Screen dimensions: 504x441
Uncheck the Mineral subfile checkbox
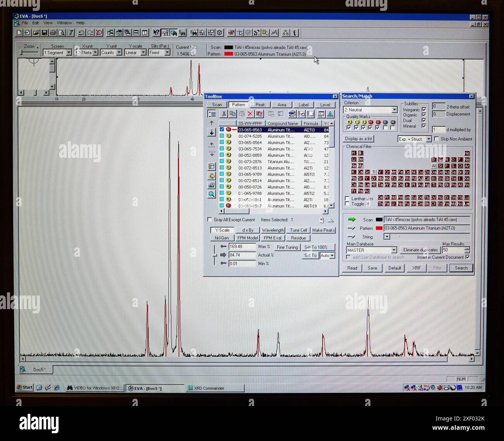(x=424, y=126)
